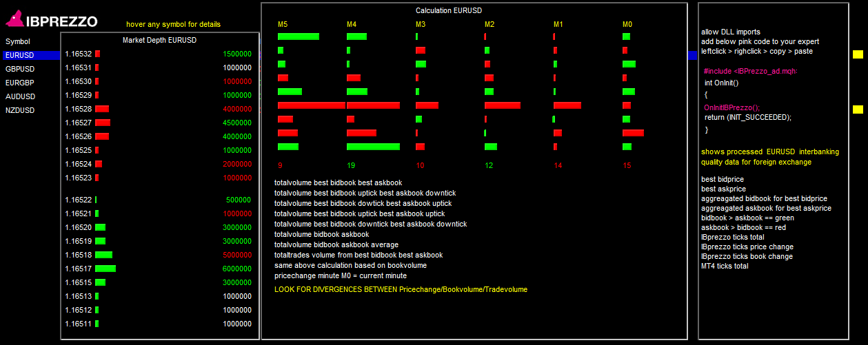Click the upper yellow copy square
Screen dimensions: 868x345
pos(858,54)
